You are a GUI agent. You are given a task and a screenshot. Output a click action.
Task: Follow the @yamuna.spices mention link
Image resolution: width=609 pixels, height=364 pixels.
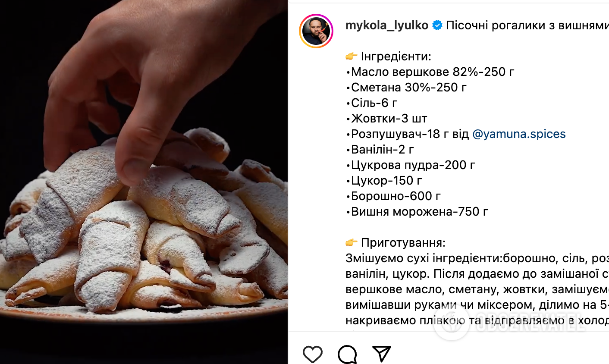(519, 134)
